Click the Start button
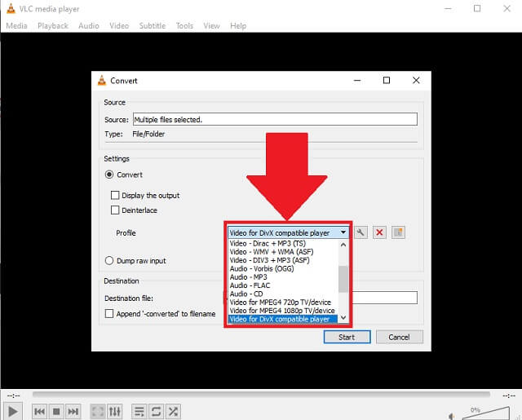This screenshot has height=420, width=522. coord(347,337)
